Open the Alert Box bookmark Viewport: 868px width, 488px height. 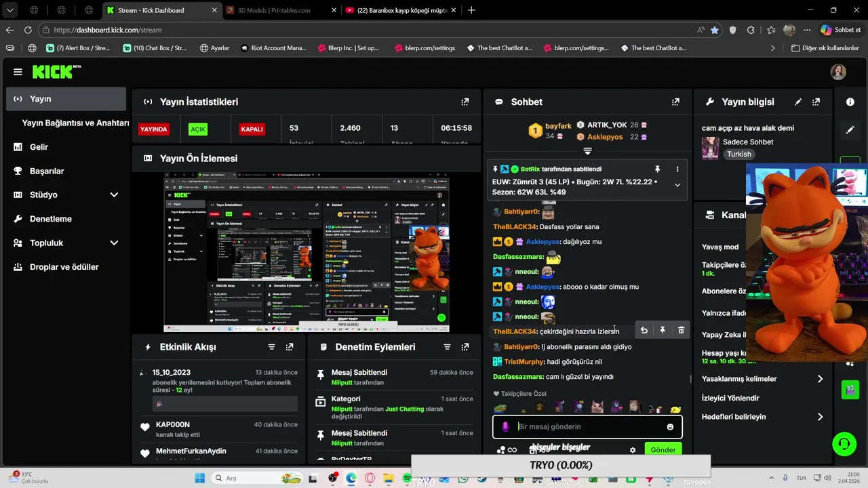(78, 48)
